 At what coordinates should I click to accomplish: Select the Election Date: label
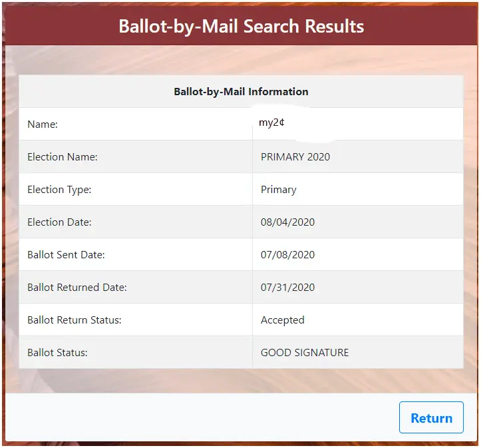pos(59,222)
